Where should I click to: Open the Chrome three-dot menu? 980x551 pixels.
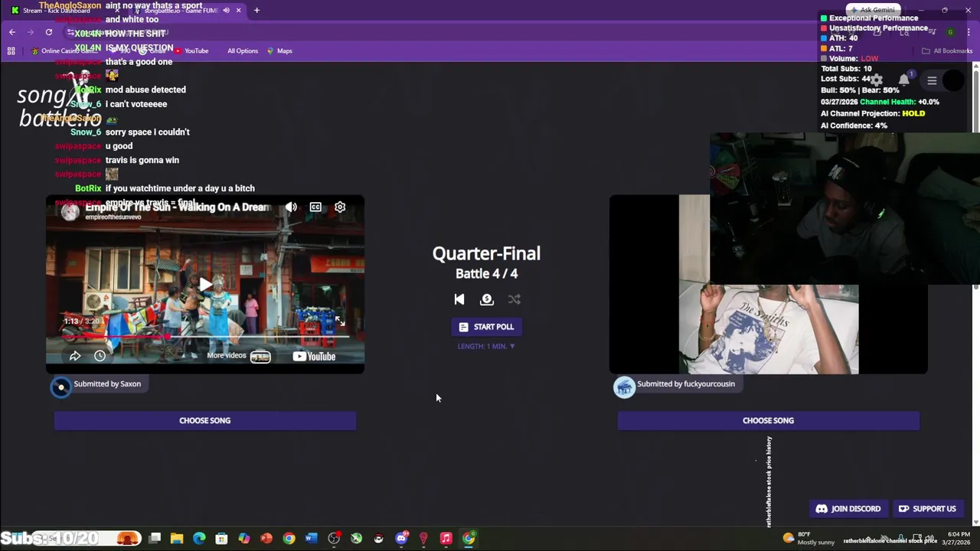coord(969,31)
